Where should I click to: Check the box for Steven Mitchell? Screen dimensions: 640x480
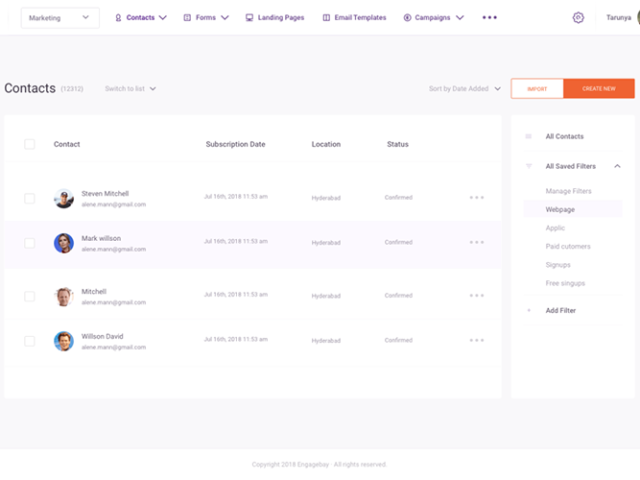[x=29, y=198]
